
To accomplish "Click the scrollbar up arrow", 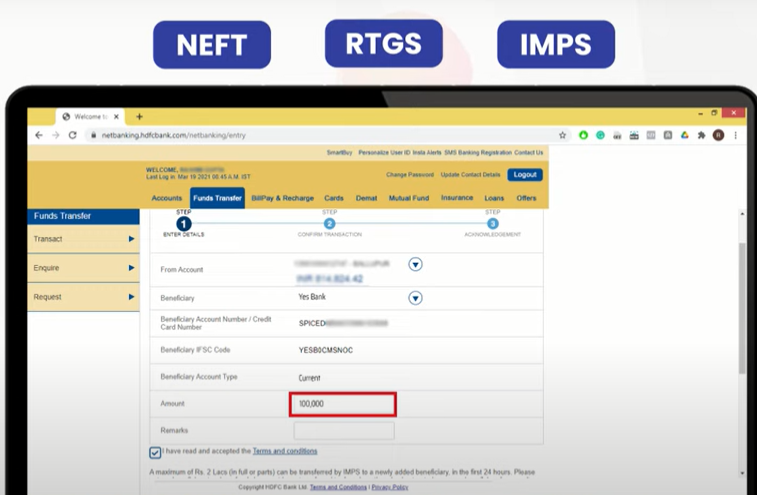I will coord(742,213).
